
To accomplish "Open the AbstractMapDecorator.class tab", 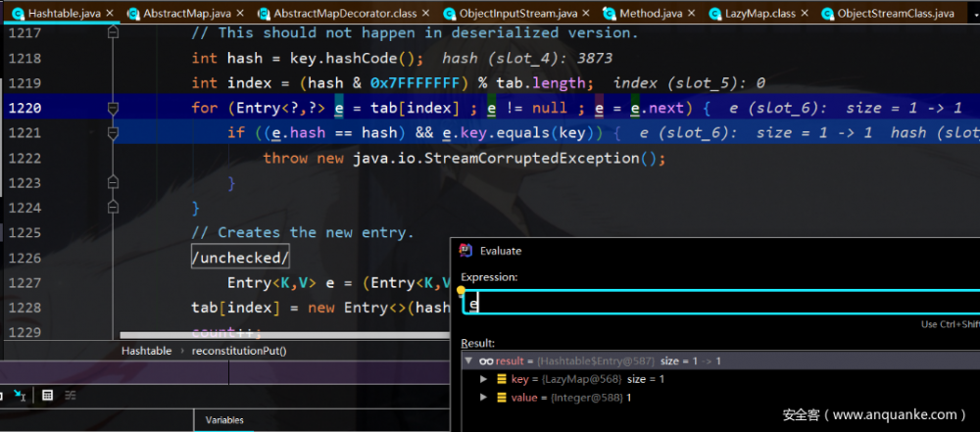I will pos(344,13).
